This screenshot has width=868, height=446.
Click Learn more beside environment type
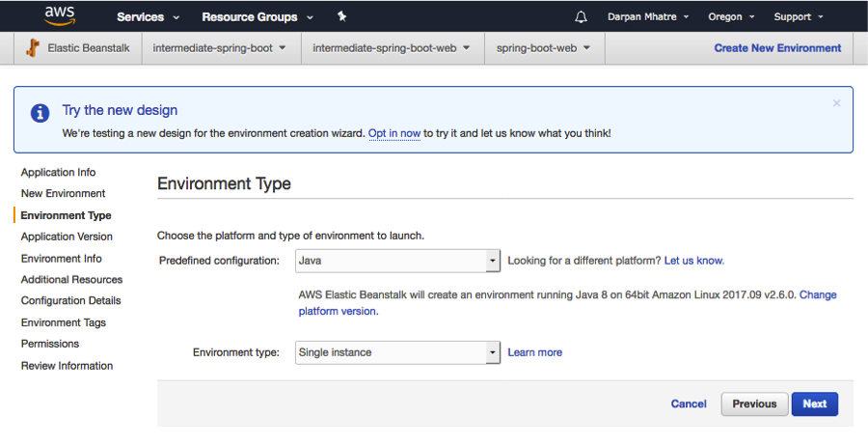[x=534, y=352]
